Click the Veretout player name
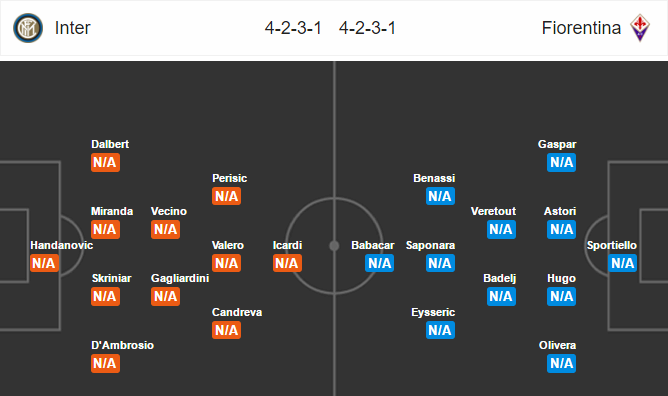Screen dimensions: 668x396 tap(493, 211)
